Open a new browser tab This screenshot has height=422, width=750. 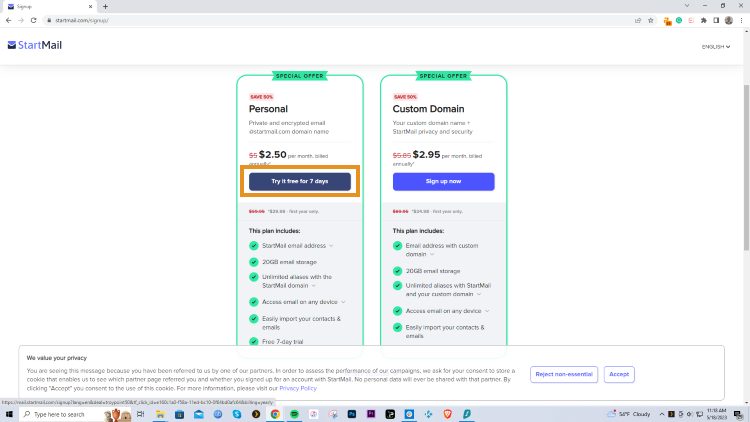(x=105, y=7)
